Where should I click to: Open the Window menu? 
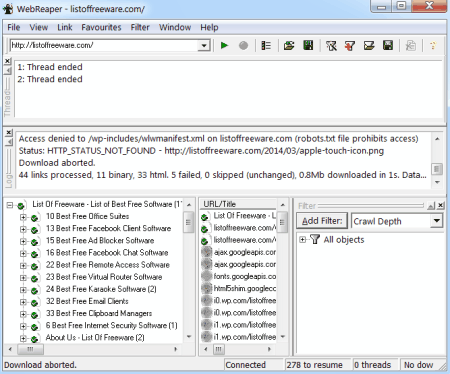click(x=175, y=27)
